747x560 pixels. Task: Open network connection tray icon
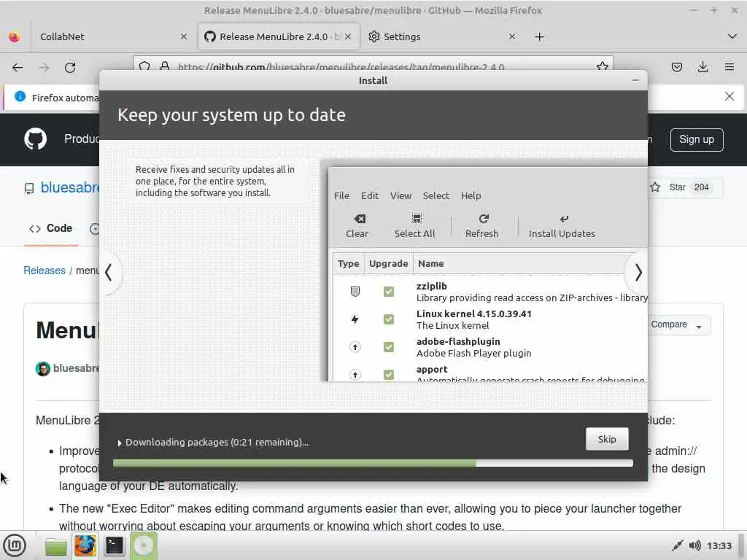coord(677,545)
